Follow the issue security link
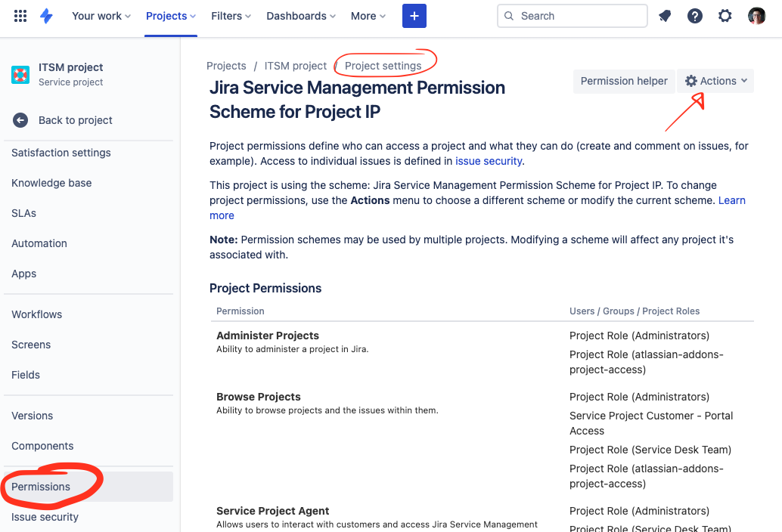The height and width of the screenshot is (532, 782). (489, 161)
